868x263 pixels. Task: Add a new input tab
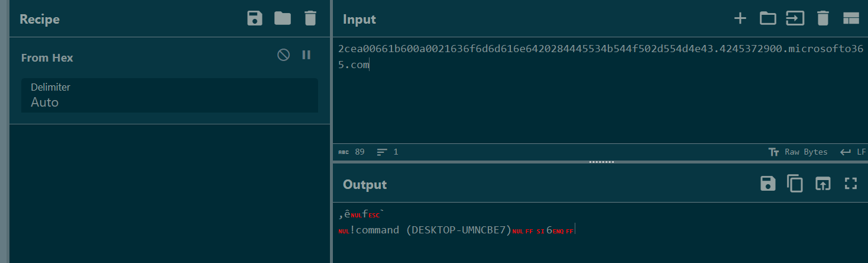pos(740,18)
